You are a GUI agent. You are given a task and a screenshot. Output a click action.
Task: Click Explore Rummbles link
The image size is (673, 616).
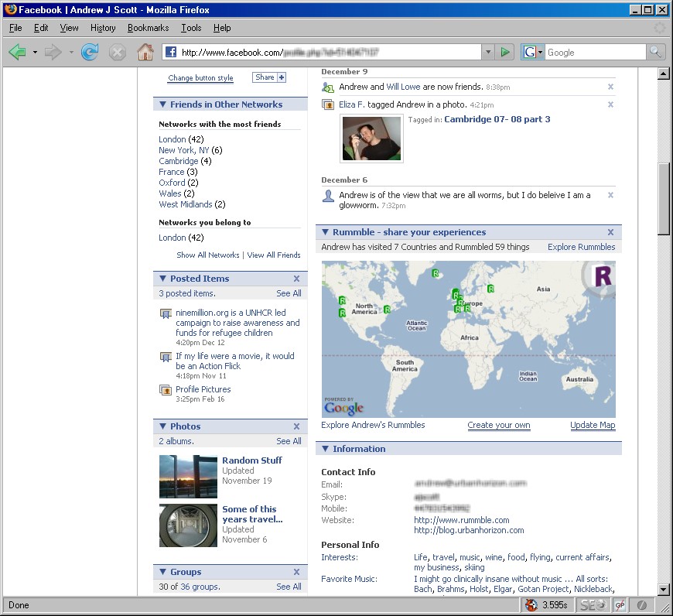(x=581, y=247)
